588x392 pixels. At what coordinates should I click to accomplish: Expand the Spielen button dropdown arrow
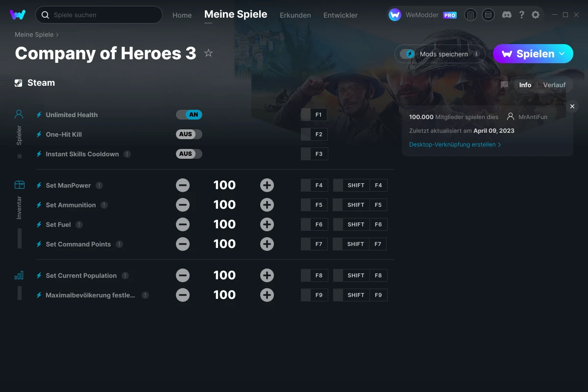(562, 53)
